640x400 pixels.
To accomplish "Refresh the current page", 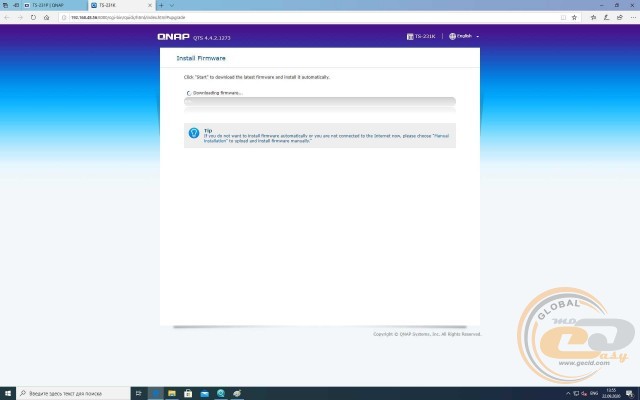I will pos(33,18).
